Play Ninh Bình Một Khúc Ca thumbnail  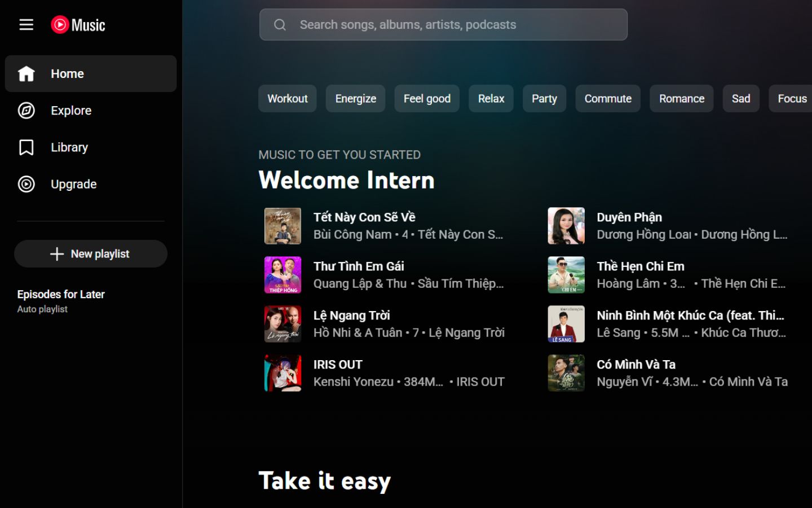[567, 325]
